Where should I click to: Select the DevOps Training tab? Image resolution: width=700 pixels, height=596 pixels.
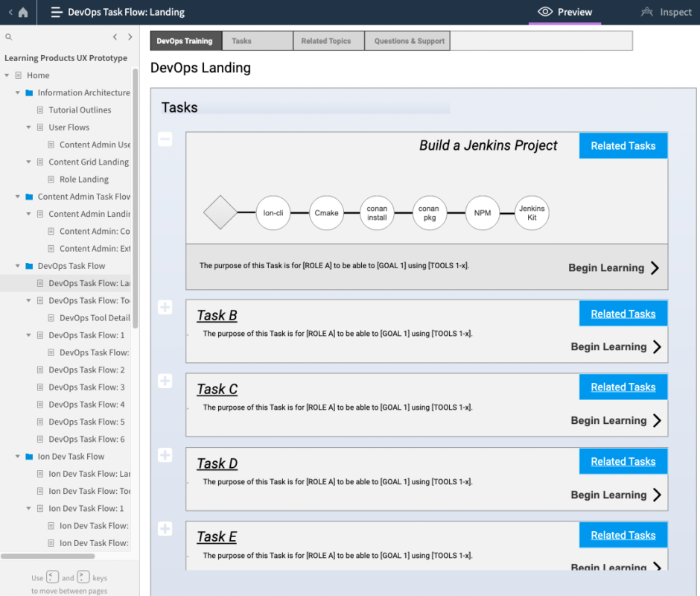click(186, 41)
